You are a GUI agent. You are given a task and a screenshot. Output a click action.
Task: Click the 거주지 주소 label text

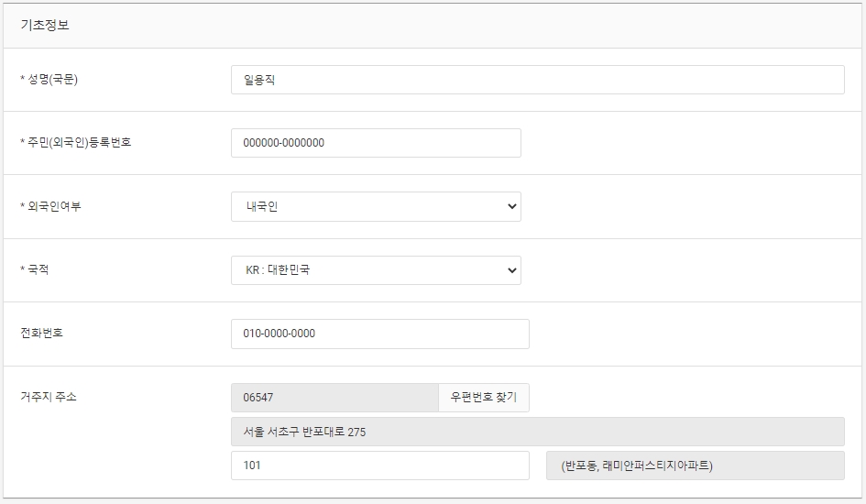(x=49, y=397)
